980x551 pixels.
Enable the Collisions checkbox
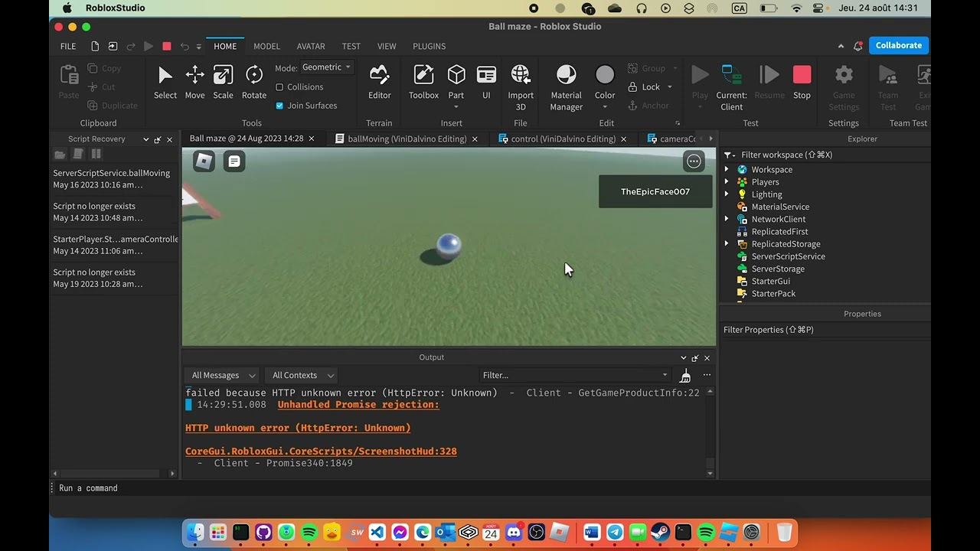(279, 87)
